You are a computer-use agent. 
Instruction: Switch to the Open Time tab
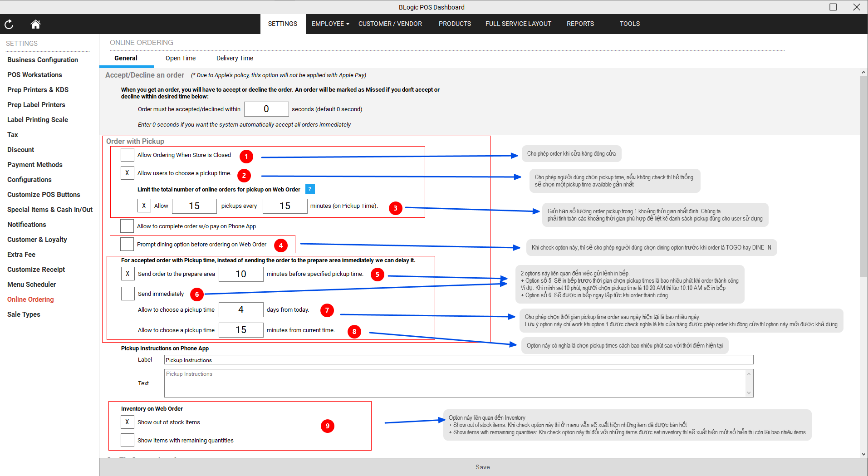click(x=180, y=58)
